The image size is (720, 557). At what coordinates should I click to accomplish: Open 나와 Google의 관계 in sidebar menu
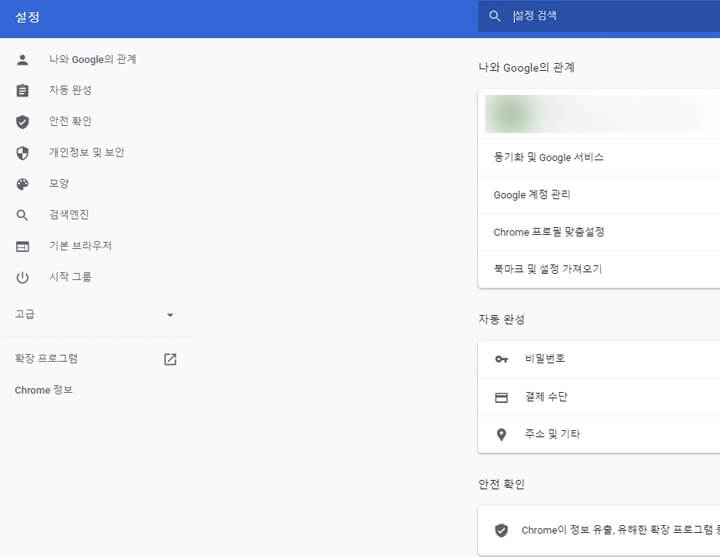pos(93,59)
